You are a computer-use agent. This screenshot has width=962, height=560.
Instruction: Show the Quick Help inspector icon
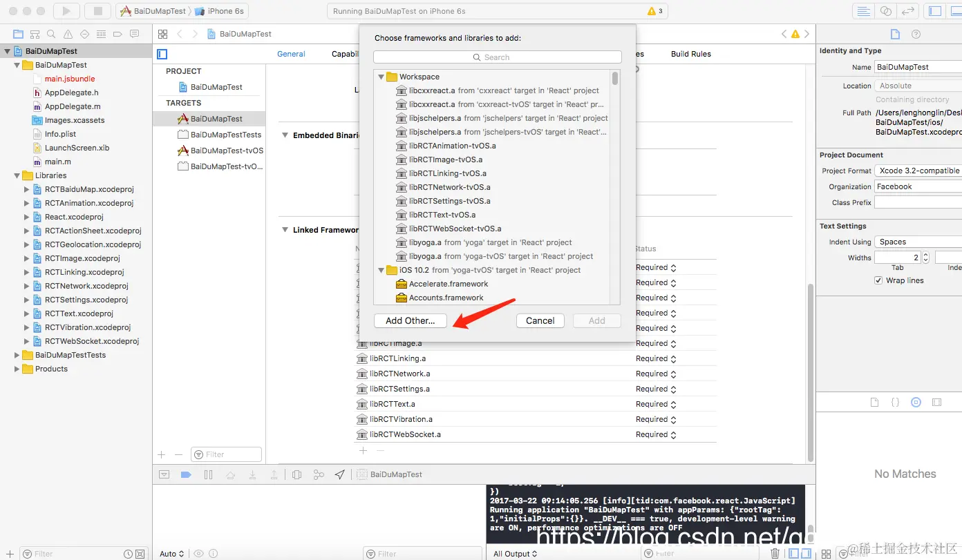916,35
